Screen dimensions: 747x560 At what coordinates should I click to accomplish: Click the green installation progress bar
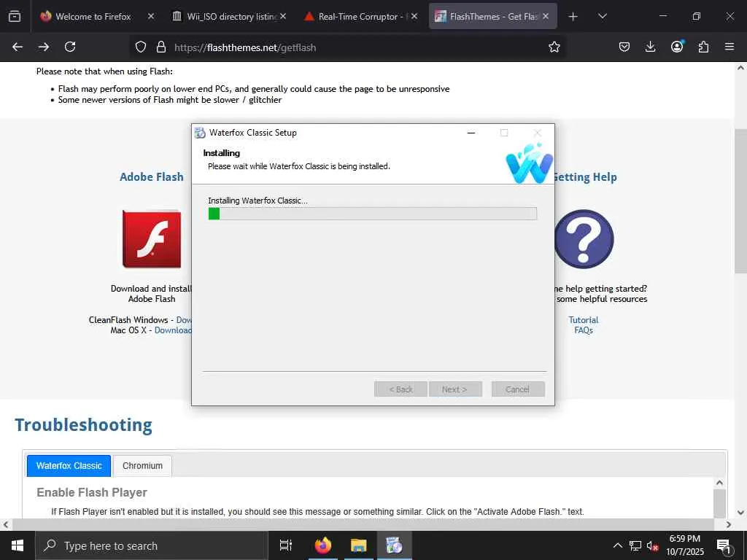(373, 214)
